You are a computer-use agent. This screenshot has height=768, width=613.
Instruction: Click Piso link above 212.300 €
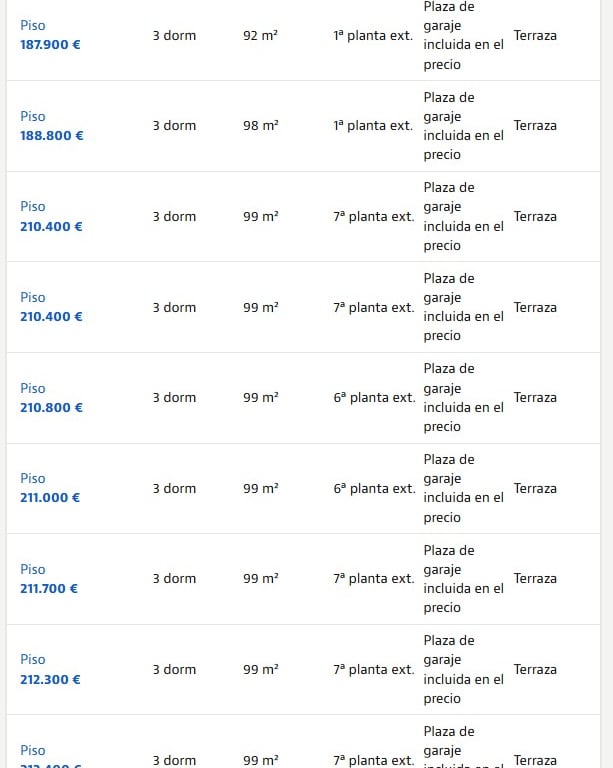pos(33,660)
